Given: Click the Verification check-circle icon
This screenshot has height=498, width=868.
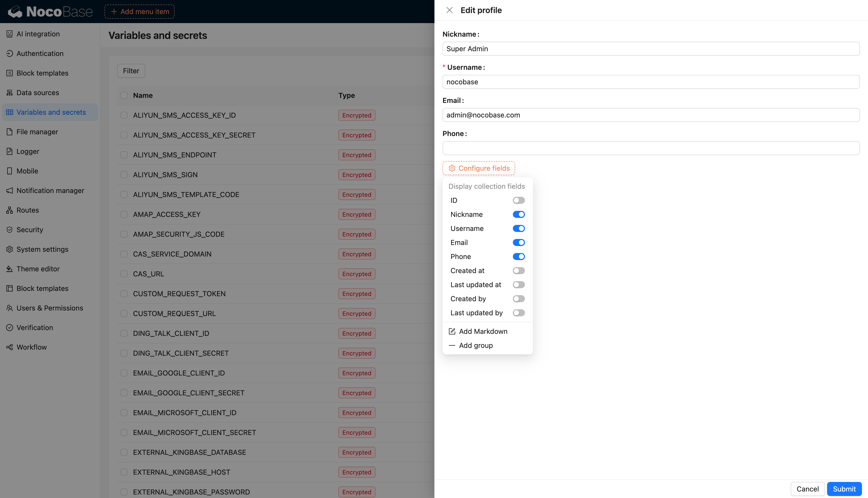Looking at the screenshot, I should pyautogui.click(x=10, y=327).
